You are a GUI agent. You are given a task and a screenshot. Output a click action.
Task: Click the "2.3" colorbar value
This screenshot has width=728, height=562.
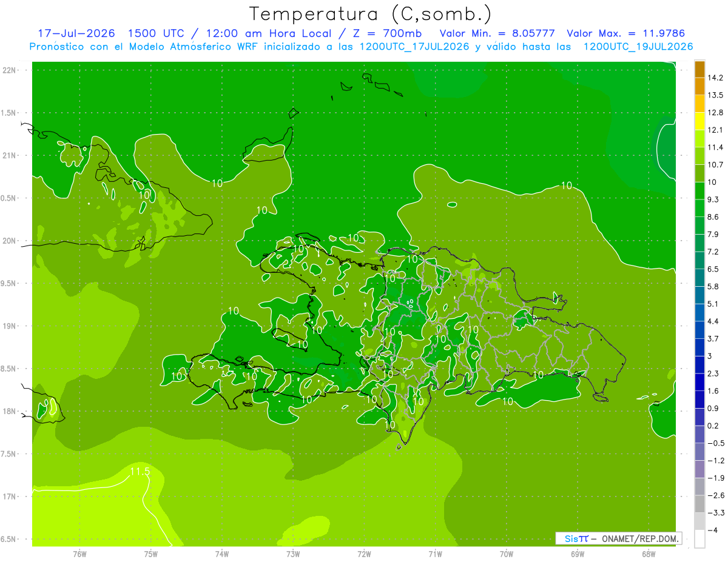(x=713, y=373)
